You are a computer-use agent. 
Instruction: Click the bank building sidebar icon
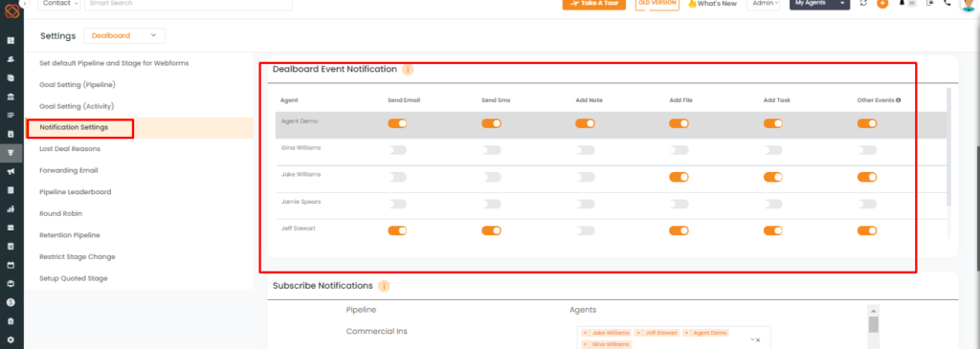tap(11, 97)
